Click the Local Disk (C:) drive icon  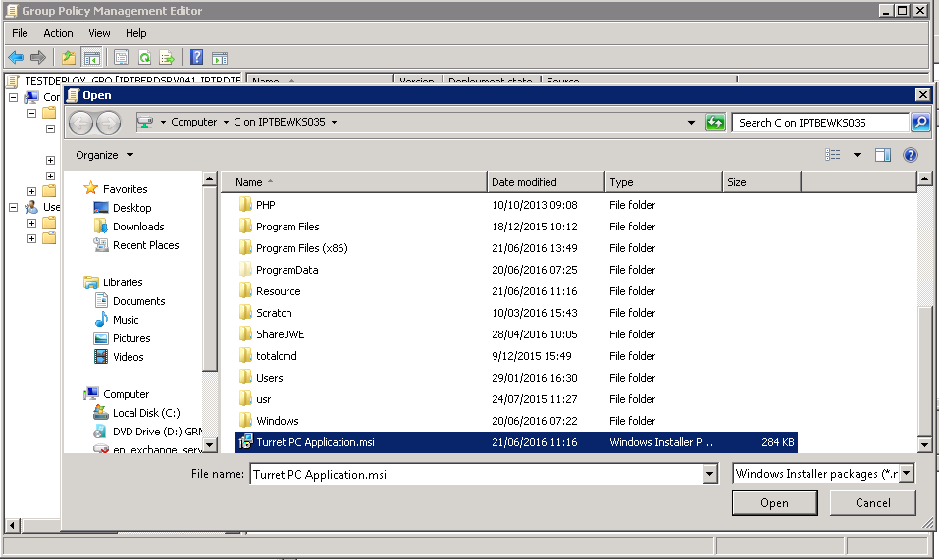(x=100, y=412)
